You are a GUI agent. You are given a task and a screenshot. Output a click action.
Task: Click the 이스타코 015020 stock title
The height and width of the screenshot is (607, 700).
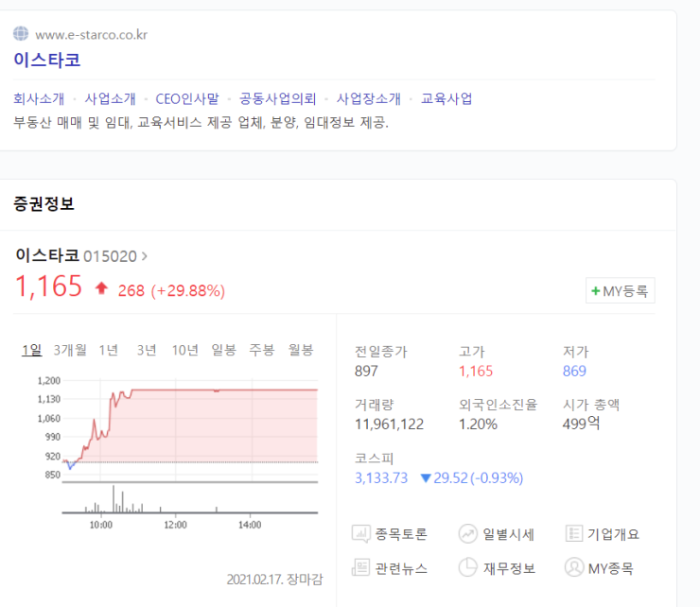(77, 255)
